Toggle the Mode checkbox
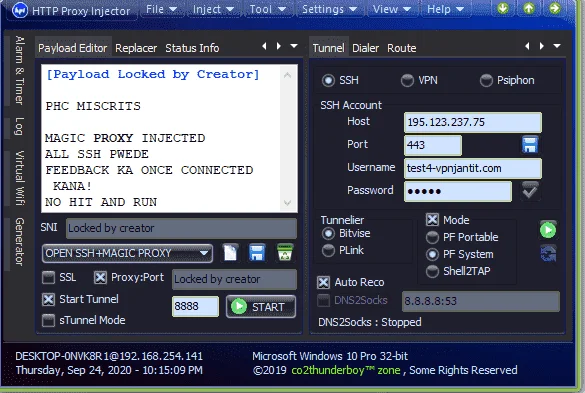 point(432,220)
